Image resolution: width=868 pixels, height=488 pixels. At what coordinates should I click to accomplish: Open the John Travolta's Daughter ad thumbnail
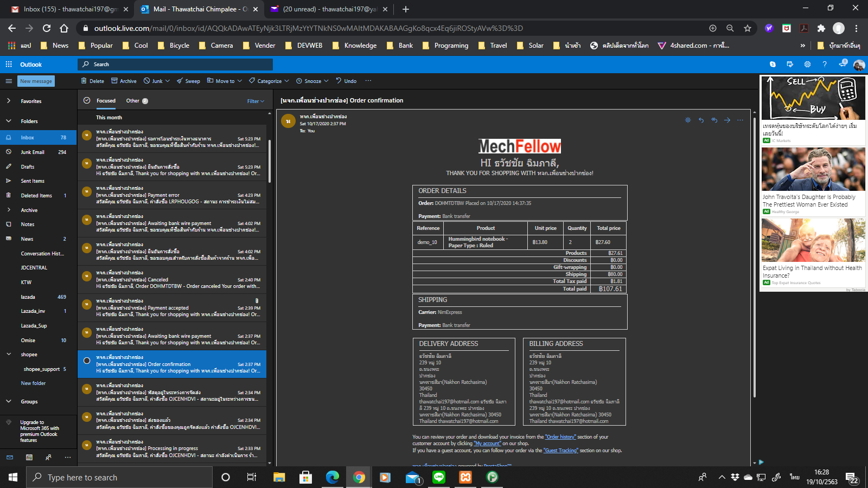pyautogui.click(x=813, y=169)
